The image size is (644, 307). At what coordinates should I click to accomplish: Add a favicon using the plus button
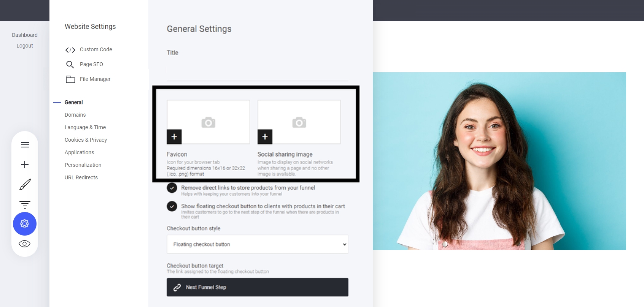pos(174,137)
